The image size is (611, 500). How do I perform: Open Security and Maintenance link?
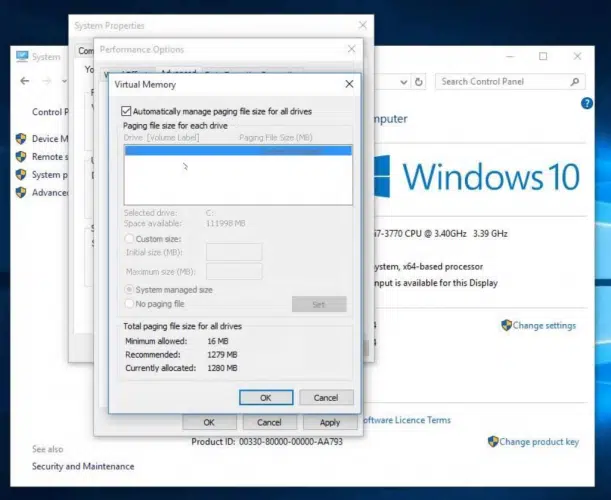click(x=83, y=466)
